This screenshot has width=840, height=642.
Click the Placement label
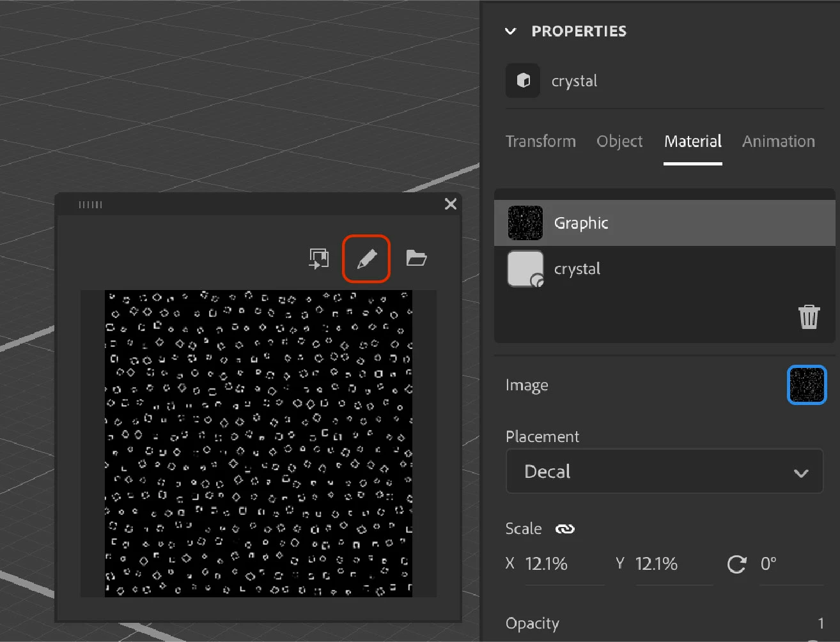point(542,436)
